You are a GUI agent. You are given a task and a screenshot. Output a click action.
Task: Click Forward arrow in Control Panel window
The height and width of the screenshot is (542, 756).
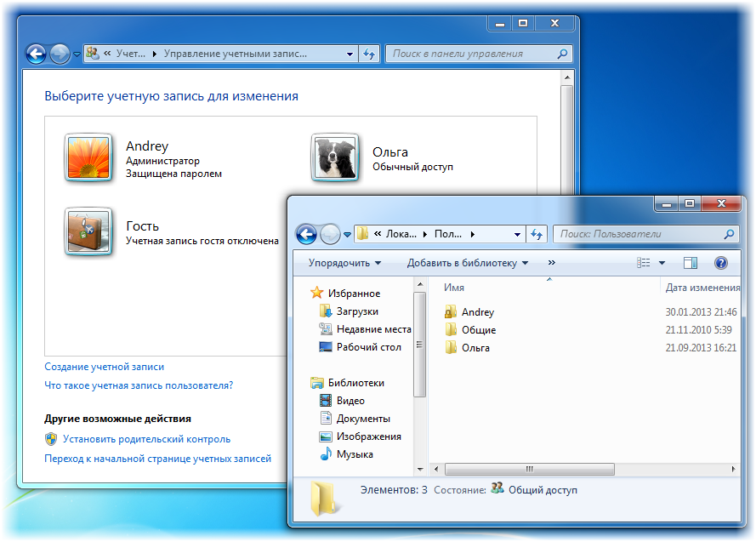pyautogui.click(x=60, y=54)
